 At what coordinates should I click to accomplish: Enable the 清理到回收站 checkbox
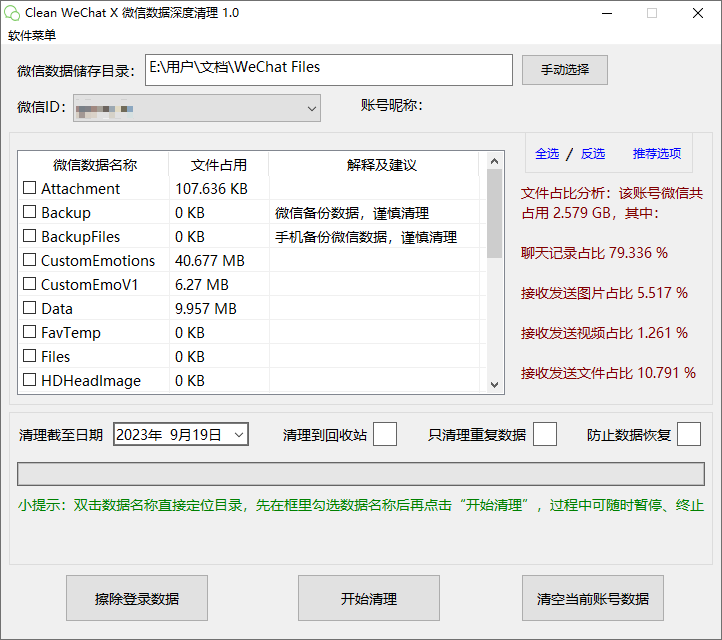385,434
